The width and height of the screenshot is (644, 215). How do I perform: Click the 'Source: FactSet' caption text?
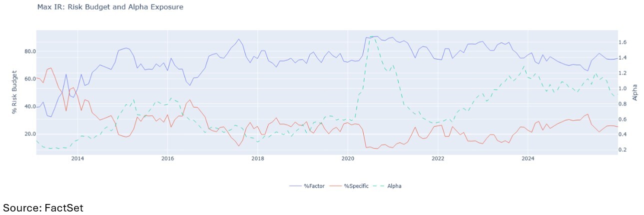coord(43,207)
